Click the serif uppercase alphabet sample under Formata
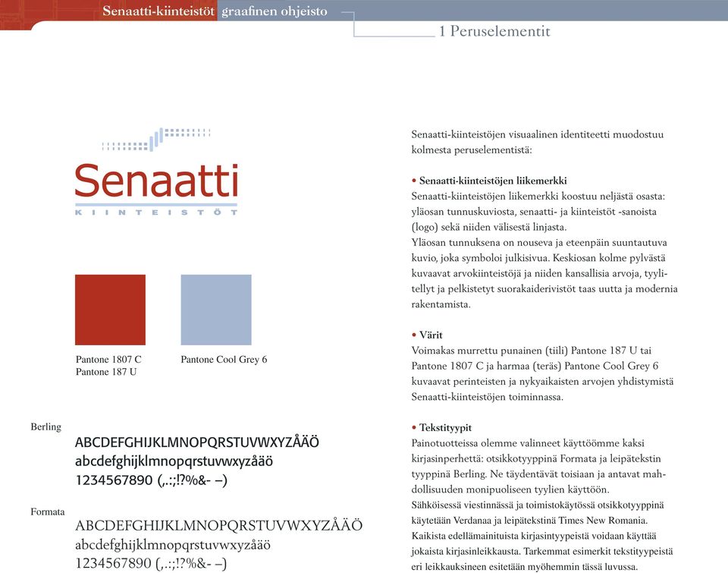This screenshot has height=573, width=728. [x=218, y=526]
